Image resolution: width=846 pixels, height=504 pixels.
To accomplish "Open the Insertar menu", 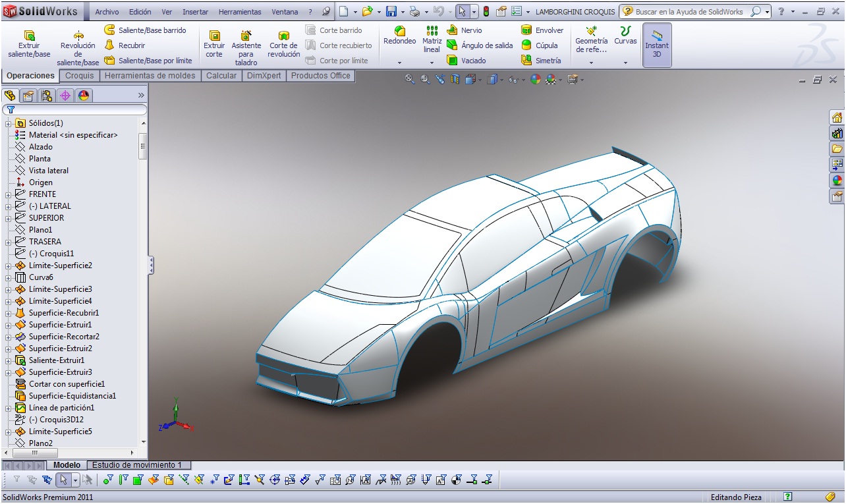I will point(196,12).
